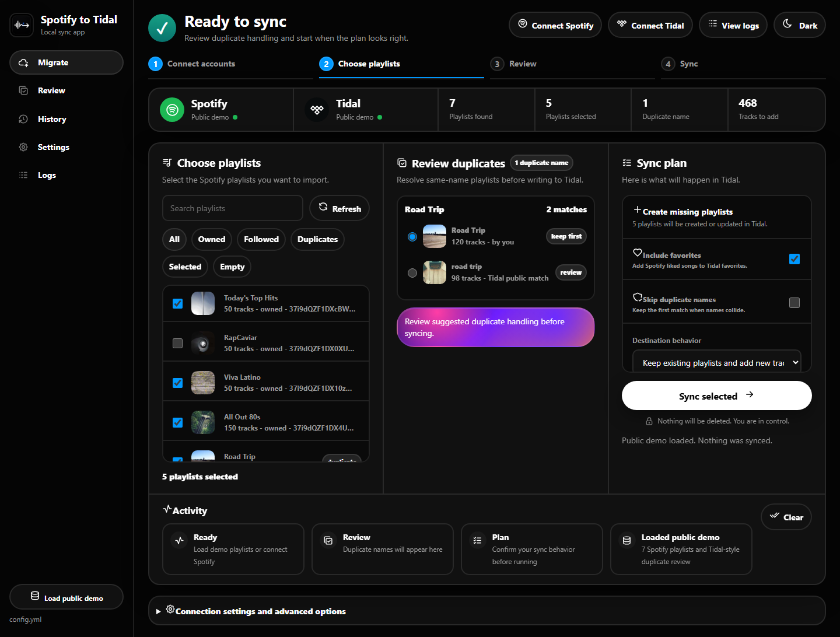Viewport: 840px width, 637px height.
Task: Click the Settings gear icon in sidebar
Action: pyautogui.click(x=23, y=147)
